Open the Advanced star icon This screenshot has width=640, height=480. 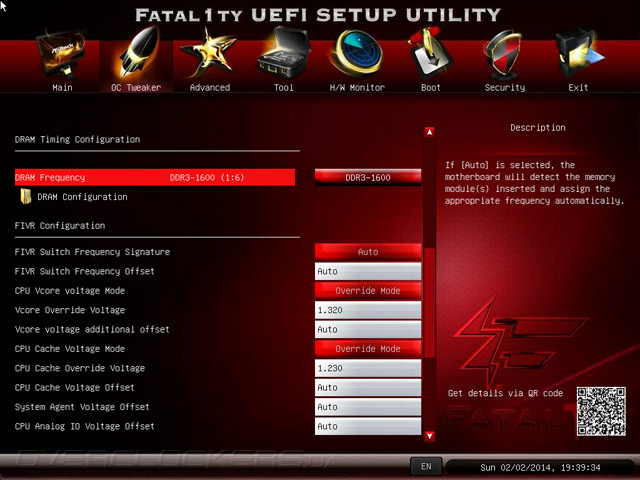pos(209,54)
